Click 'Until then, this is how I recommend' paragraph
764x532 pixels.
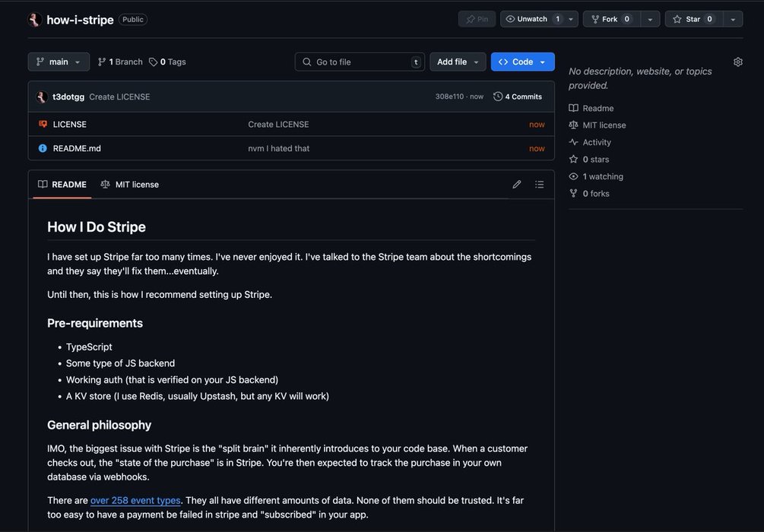160,294
